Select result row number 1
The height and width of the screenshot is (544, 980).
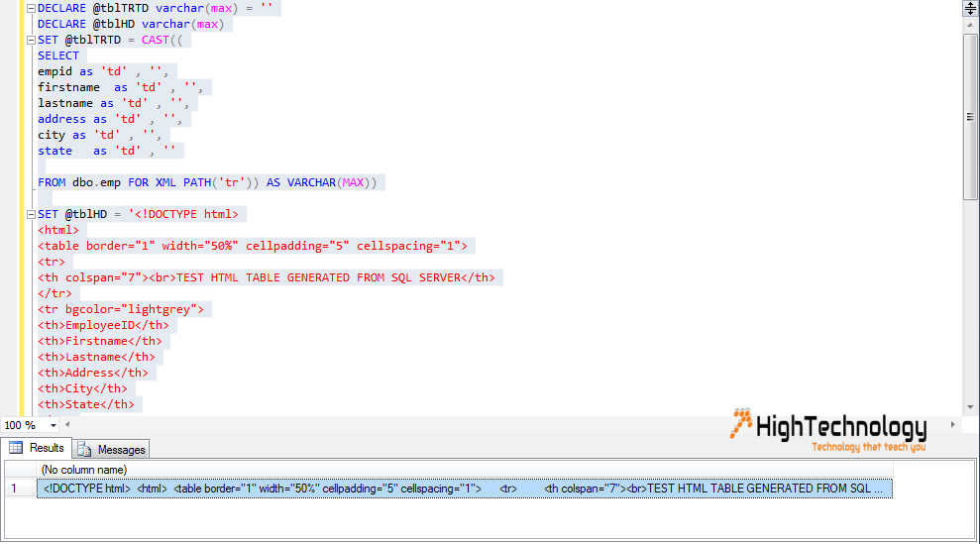(21, 489)
